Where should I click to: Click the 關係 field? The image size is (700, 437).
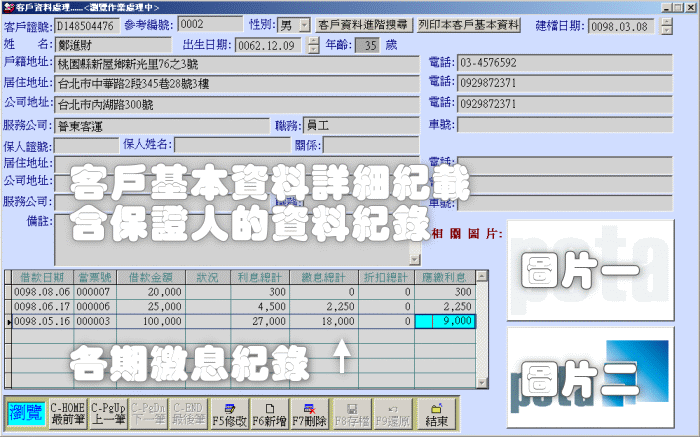tap(371, 145)
